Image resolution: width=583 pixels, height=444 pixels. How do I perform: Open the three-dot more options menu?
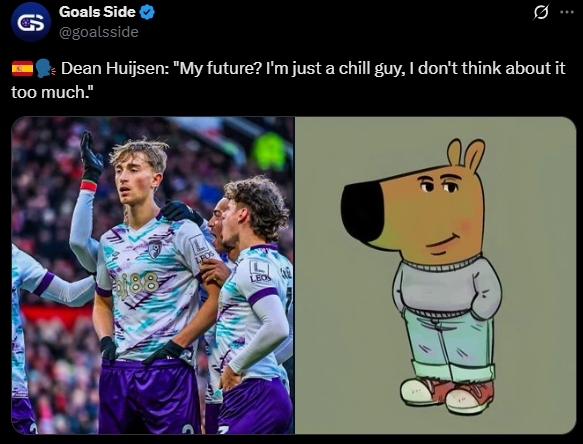click(567, 12)
